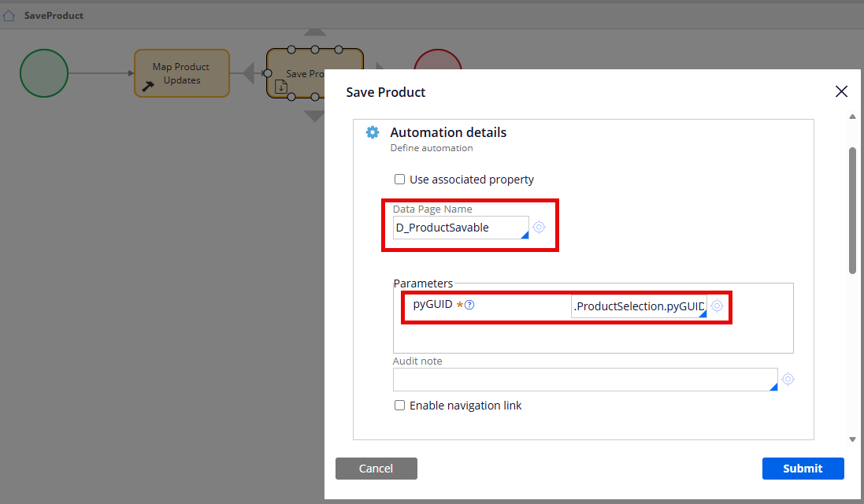Select the Map Product Updates flow shape
The image size is (864, 504).
[182, 73]
